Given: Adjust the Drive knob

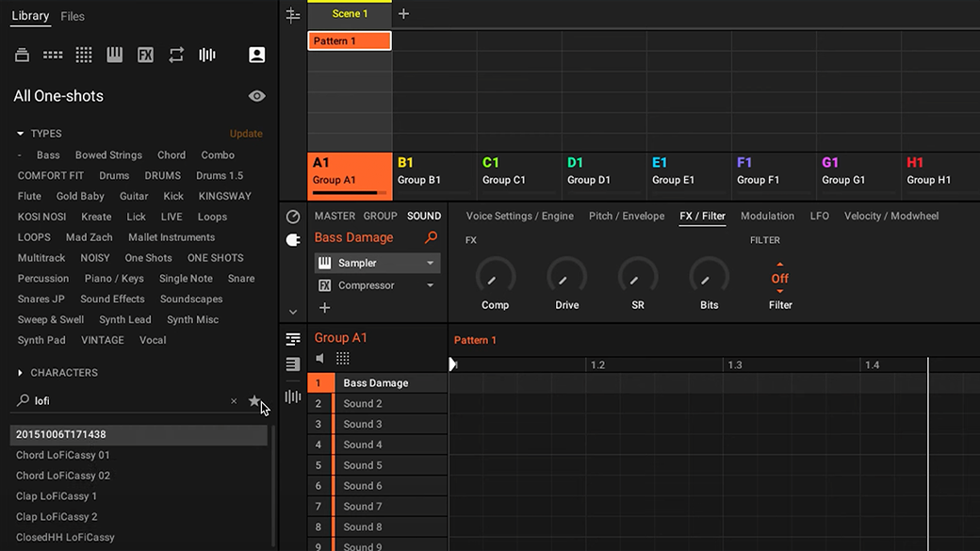Looking at the screenshot, I should [567, 276].
